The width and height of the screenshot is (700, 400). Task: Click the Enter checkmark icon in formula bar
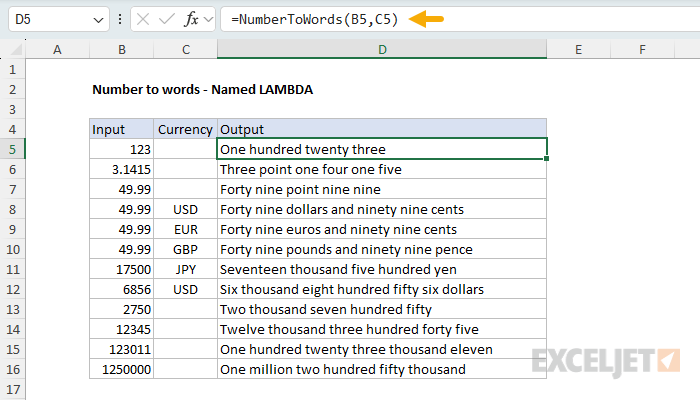167,19
